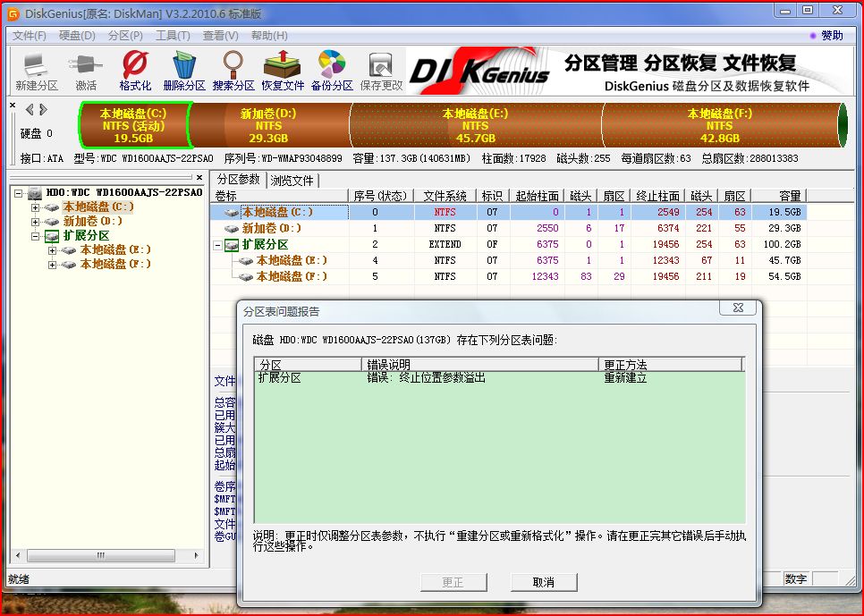Click the left tree horizontal scrollbar thumb
Image resolution: width=864 pixels, height=616 pixels.
[101, 555]
